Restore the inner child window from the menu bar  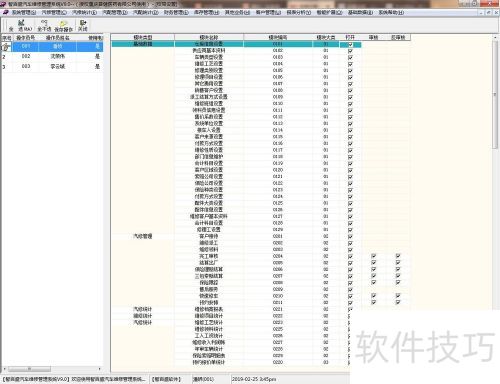489,12
